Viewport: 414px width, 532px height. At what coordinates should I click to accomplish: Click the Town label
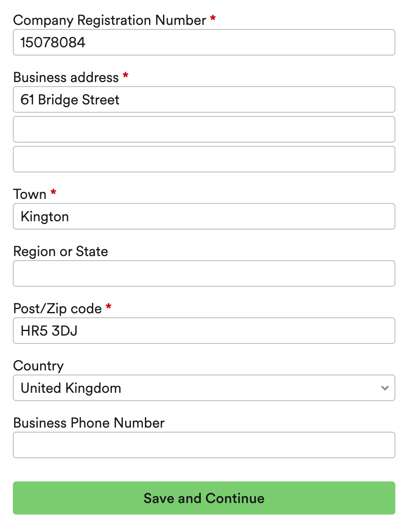click(30, 194)
